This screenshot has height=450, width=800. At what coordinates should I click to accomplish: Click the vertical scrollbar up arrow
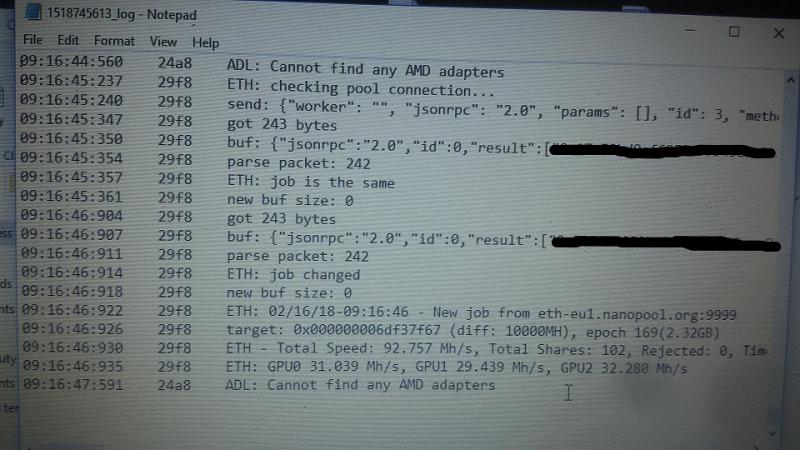coord(790,80)
